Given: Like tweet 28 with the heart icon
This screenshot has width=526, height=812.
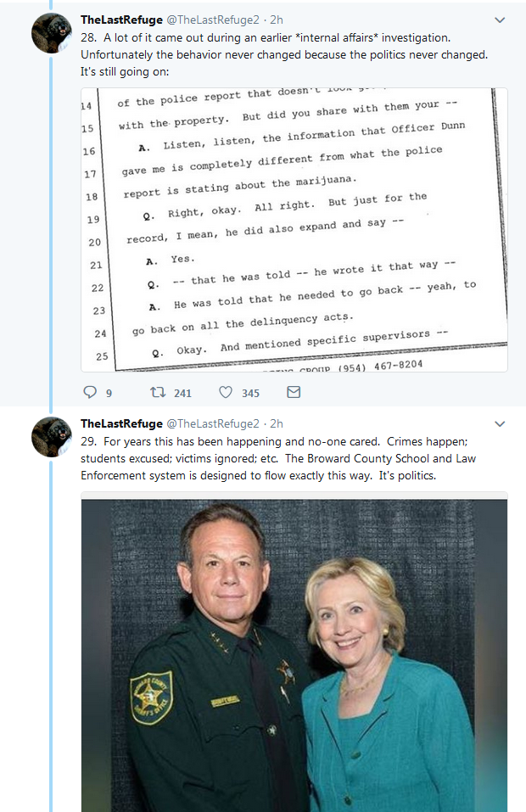Looking at the screenshot, I should [x=226, y=392].
